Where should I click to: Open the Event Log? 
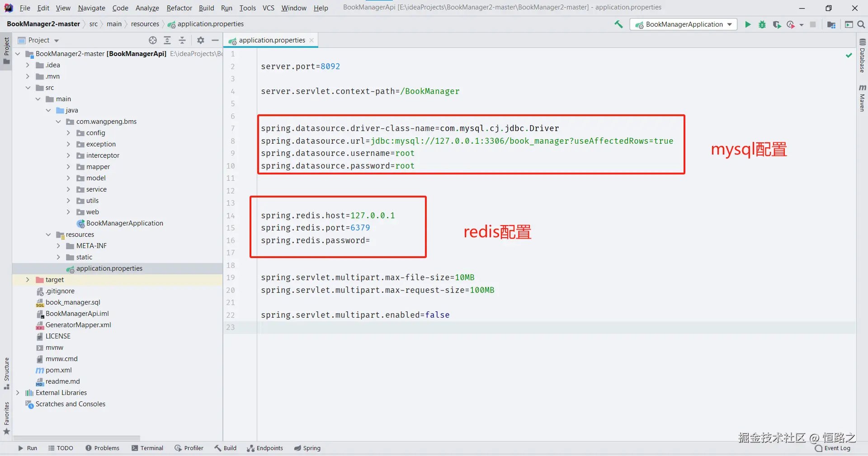pyautogui.click(x=833, y=448)
